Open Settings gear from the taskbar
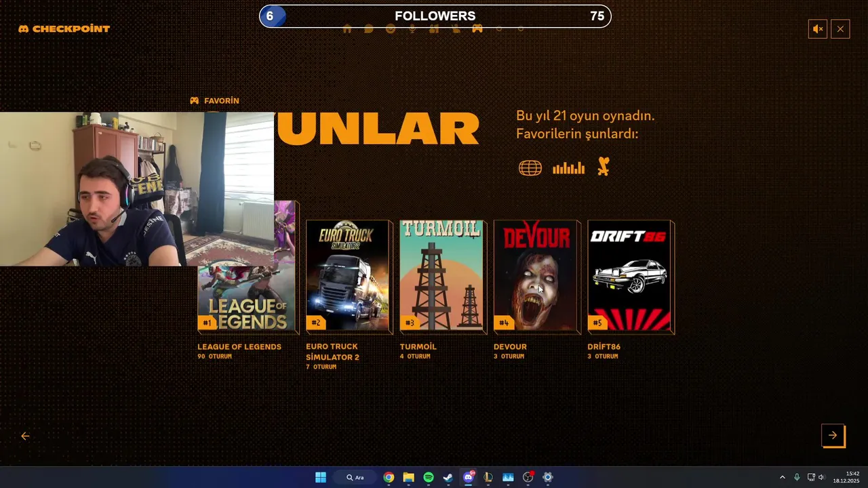Screen dimensions: 868x488 coord(548,477)
